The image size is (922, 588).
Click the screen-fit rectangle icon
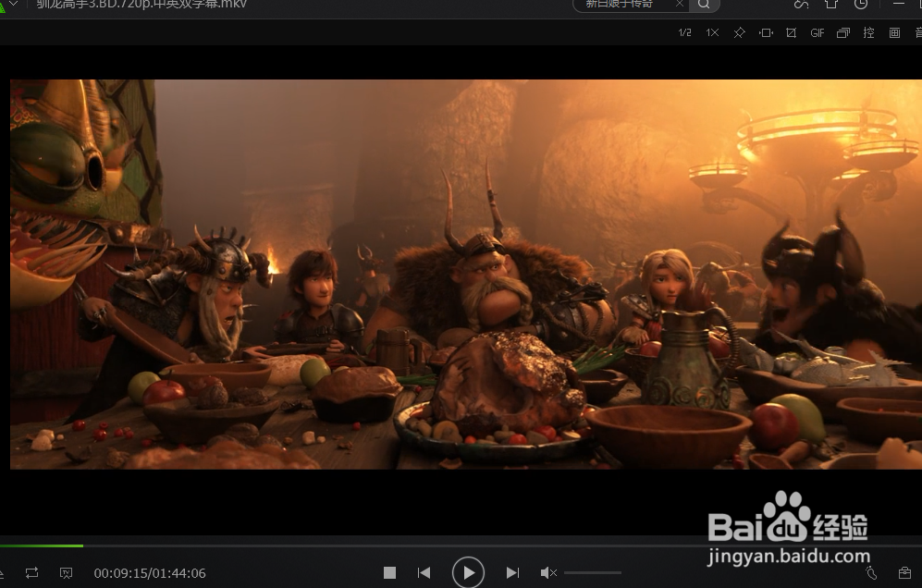click(x=766, y=33)
